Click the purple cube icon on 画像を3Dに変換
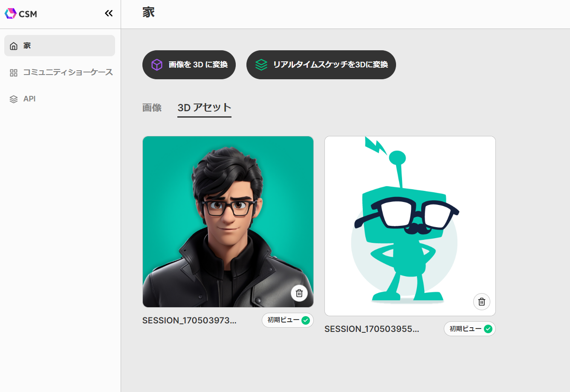This screenshot has height=392, width=570. click(157, 65)
